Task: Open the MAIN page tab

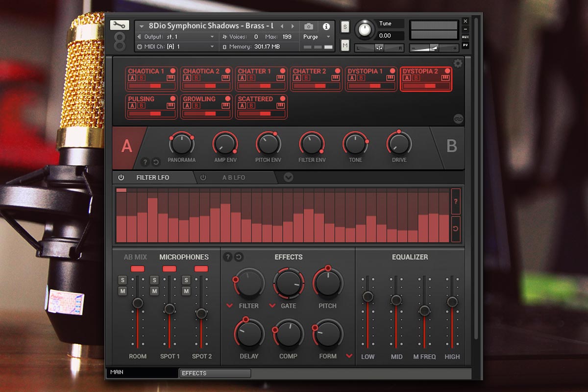Action: [x=143, y=372]
